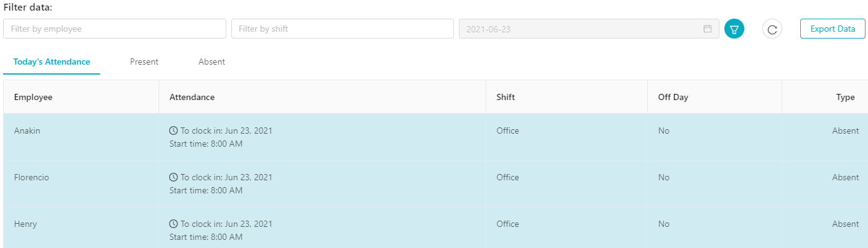Select employee name Henry
The width and height of the screenshot is (868, 248).
tap(25, 224)
